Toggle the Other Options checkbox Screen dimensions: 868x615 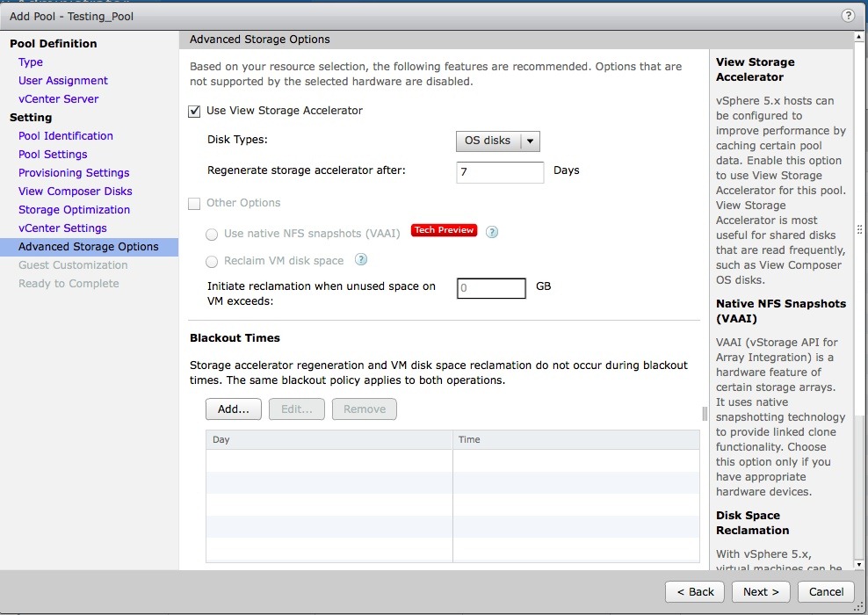(194, 203)
